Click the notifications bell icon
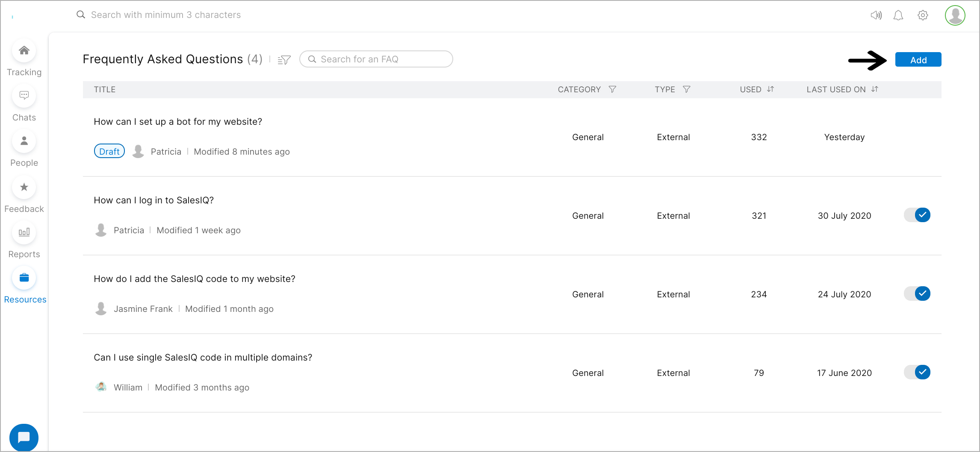Image resolution: width=980 pixels, height=452 pixels. click(x=898, y=15)
